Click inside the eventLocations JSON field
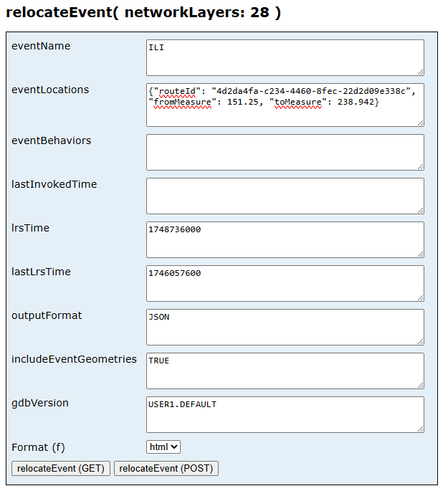The height and width of the screenshot is (496, 448). tap(285, 105)
